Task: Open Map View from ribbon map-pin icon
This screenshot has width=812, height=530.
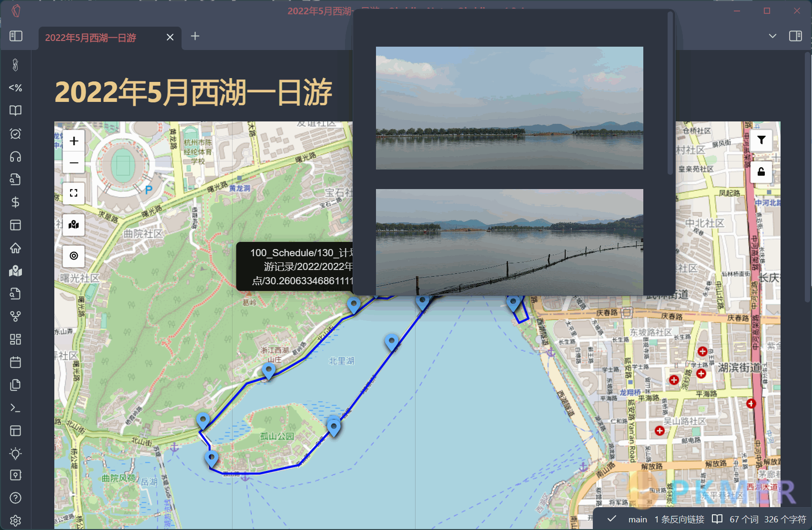Action: pyautogui.click(x=15, y=271)
